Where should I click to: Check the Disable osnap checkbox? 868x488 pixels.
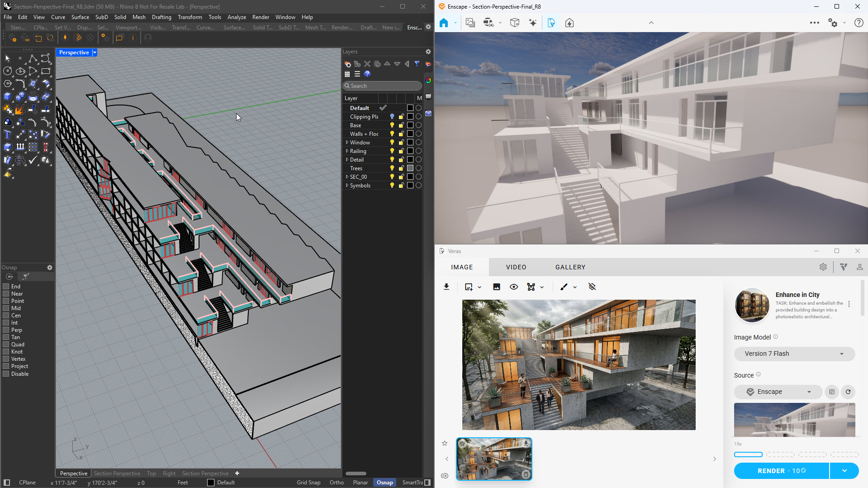[6, 374]
